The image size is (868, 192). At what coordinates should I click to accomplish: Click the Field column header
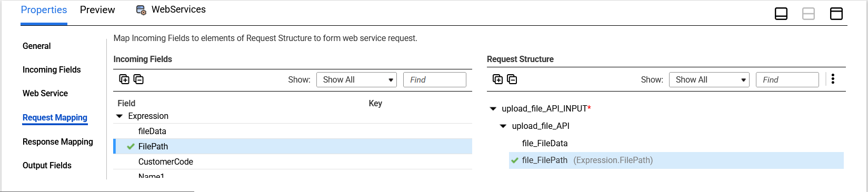[x=126, y=104]
